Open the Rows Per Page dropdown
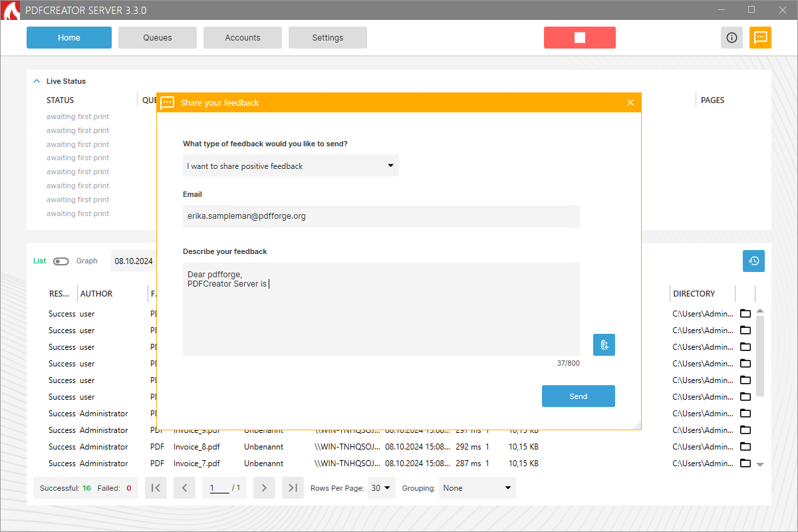 click(382, 488)
